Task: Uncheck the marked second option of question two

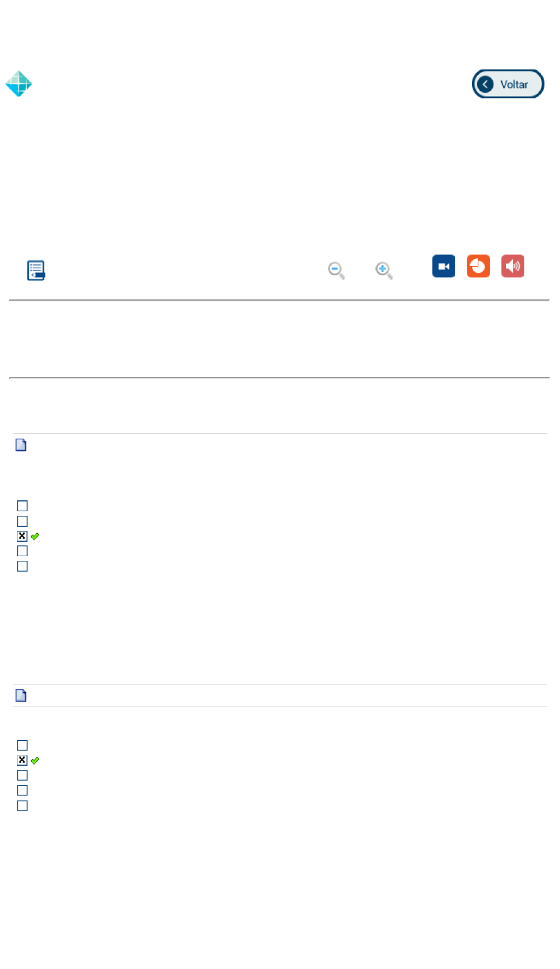Action: [x=22, y=761]
